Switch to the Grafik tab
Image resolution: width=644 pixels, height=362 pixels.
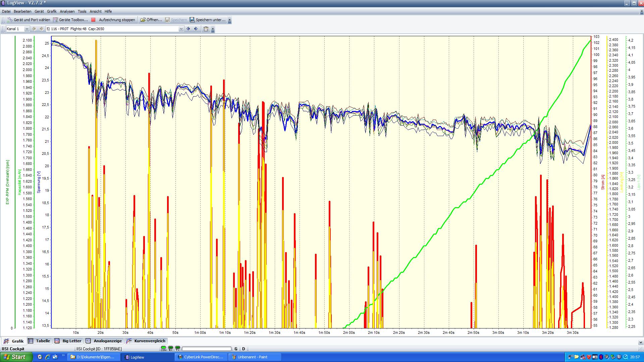coord(14,341)
